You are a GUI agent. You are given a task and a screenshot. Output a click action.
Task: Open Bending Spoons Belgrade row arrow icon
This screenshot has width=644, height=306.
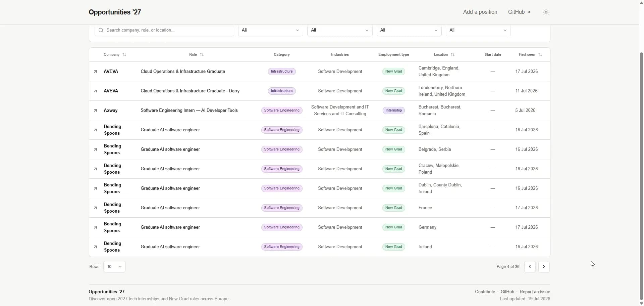[95, 149]
